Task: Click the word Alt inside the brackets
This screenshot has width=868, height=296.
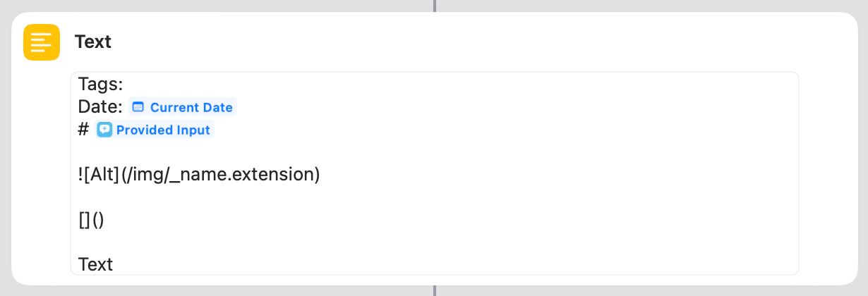Action: click(102, 175)
